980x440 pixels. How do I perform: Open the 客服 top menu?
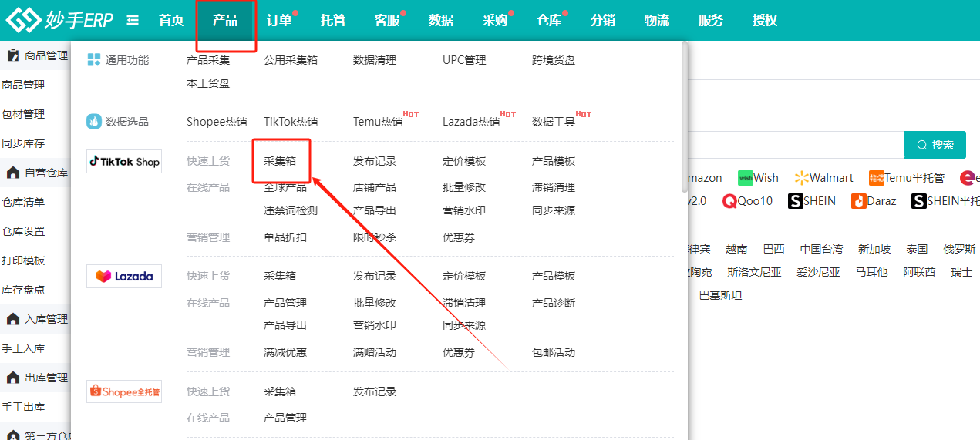387,21
